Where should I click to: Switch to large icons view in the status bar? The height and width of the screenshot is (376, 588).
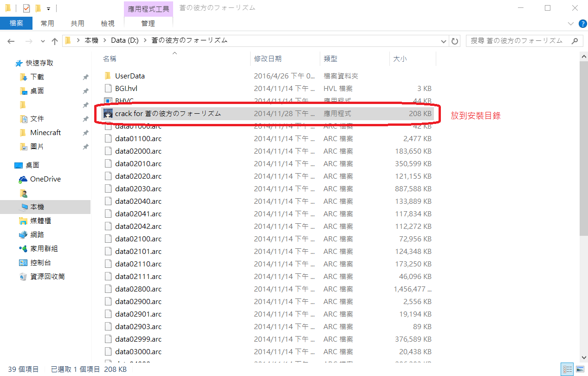tap(580, 370)
